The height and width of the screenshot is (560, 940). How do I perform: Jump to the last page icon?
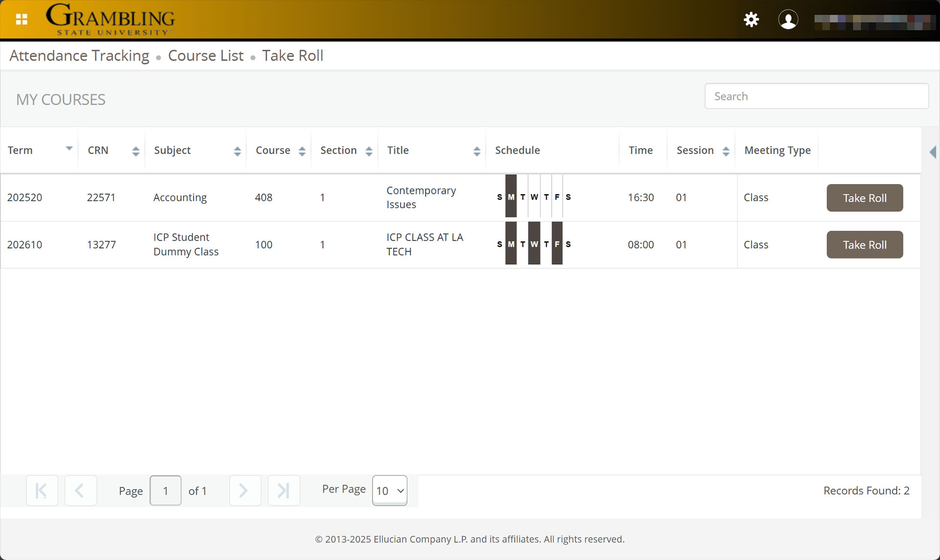[283, 490]
